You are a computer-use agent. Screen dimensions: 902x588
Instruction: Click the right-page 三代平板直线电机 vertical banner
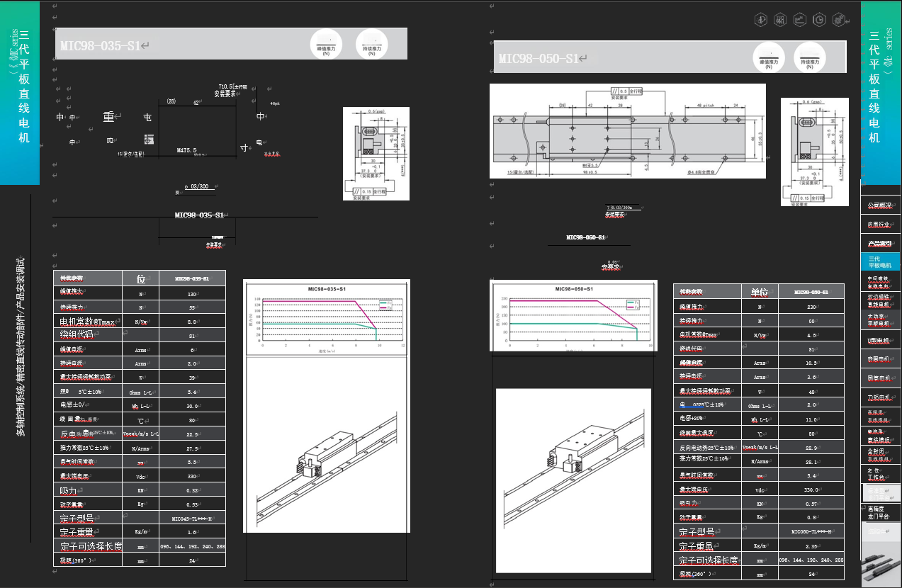coord(881,91)
